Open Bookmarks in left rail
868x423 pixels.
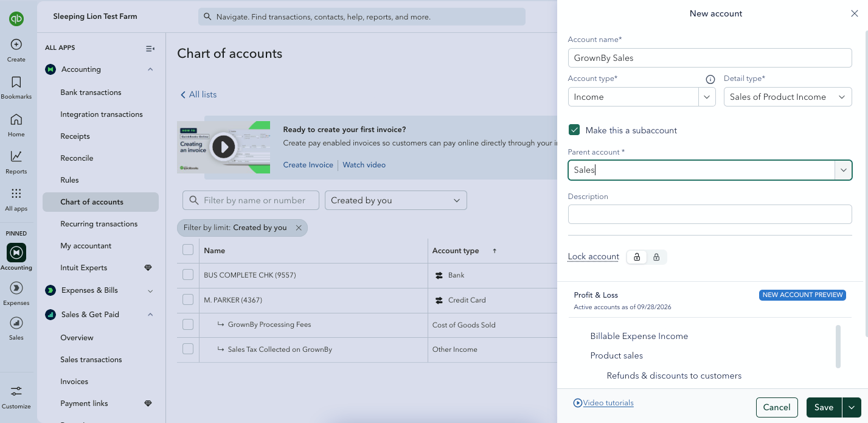[16, 82]
